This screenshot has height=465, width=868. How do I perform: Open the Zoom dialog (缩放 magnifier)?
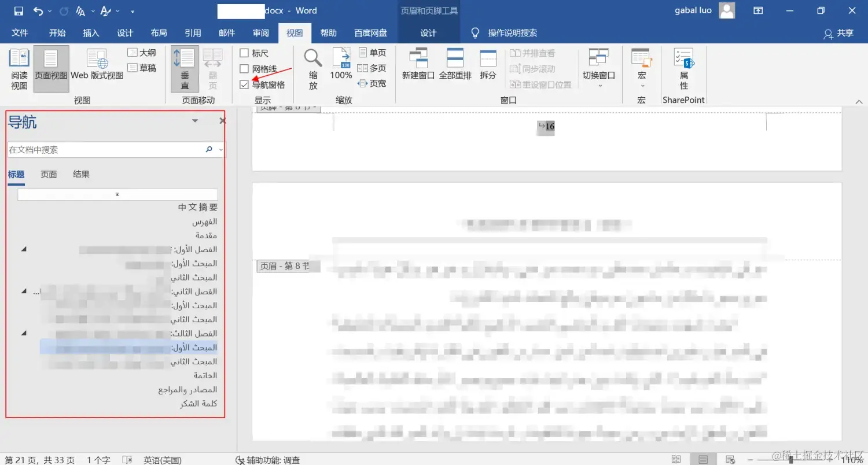(x=313, y=69)
